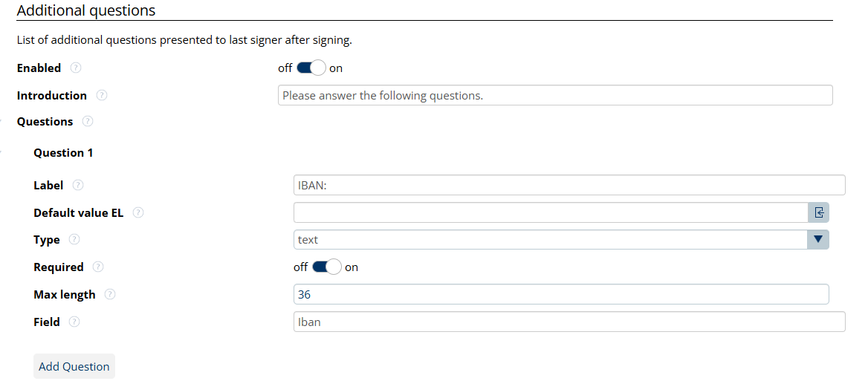Viewport: 868px width, 381px height.
Task: Click help icon beside Introduction label
Action: tap(102, 95)
